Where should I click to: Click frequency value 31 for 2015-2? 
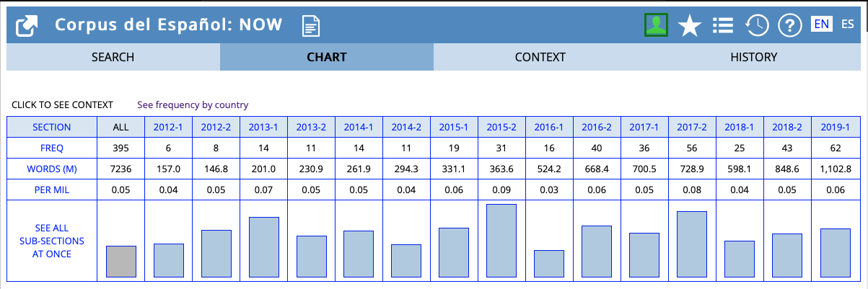tap(501, 148)
